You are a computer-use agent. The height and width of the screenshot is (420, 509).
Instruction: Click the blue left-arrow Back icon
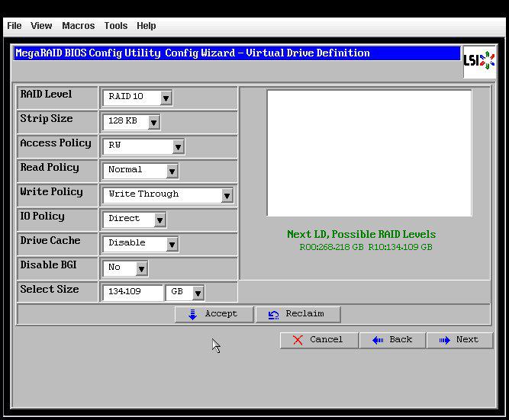pos(378,340)
